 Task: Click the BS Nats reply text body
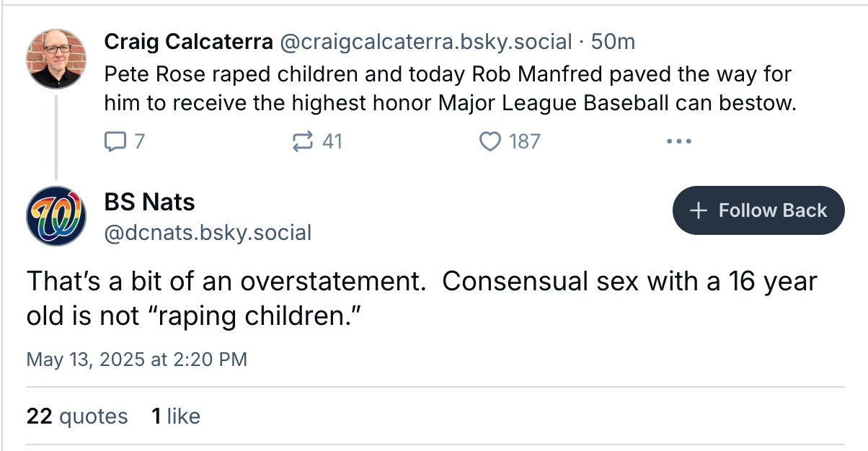click(422, 297)
